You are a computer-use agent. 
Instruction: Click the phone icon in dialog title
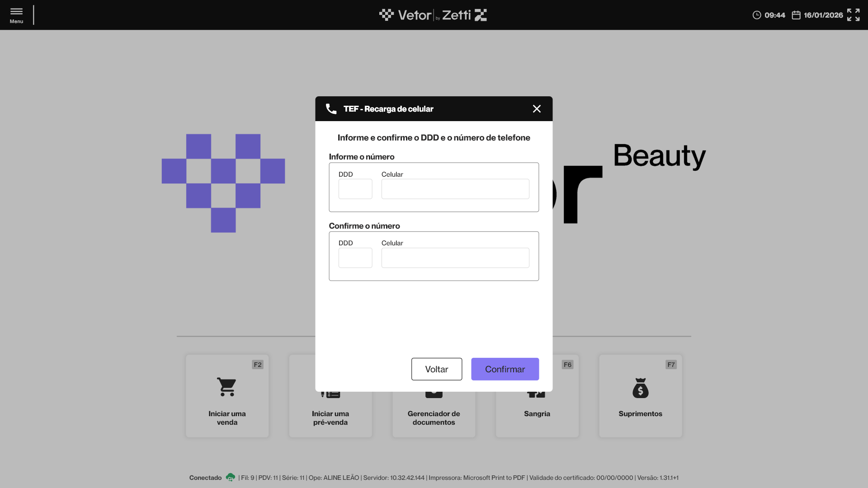331,109
